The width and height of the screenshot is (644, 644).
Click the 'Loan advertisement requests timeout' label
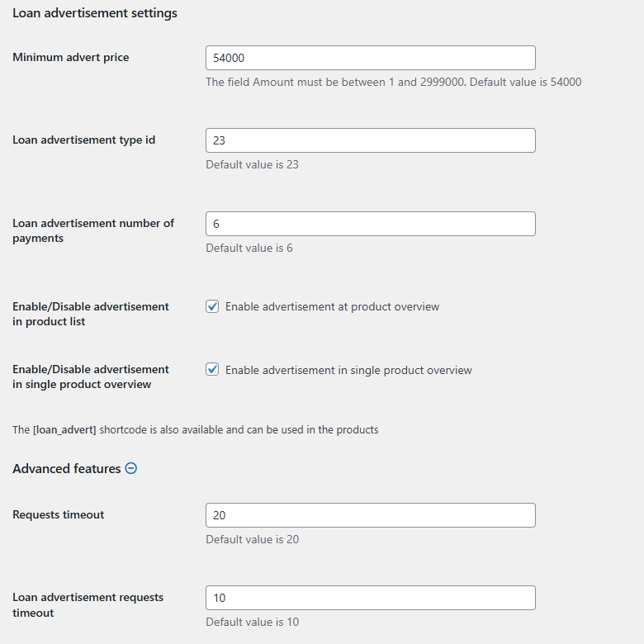[x=88, y=604]
